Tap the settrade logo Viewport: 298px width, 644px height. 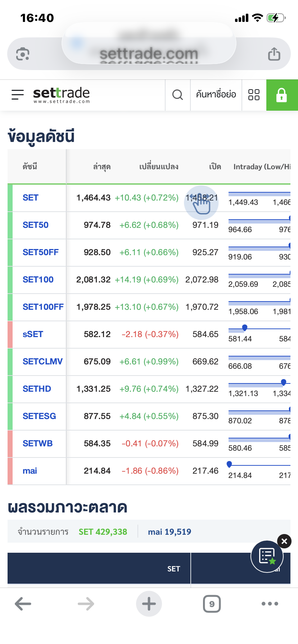(61, 95)
